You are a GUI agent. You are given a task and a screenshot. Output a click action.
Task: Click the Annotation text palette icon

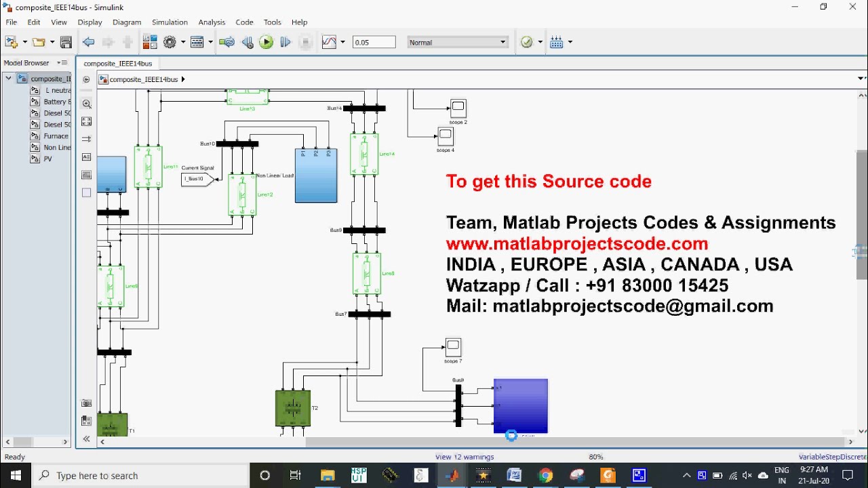point(86,157)
